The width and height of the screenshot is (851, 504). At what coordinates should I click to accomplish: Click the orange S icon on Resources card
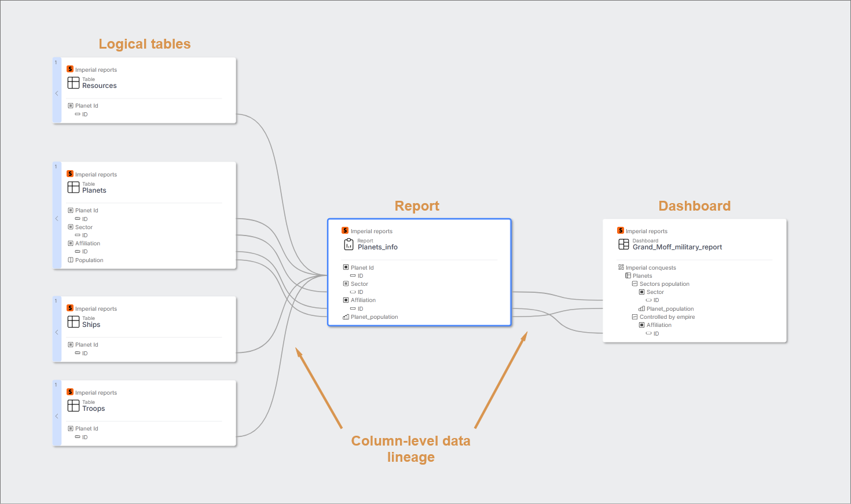(x=70, y=69)
